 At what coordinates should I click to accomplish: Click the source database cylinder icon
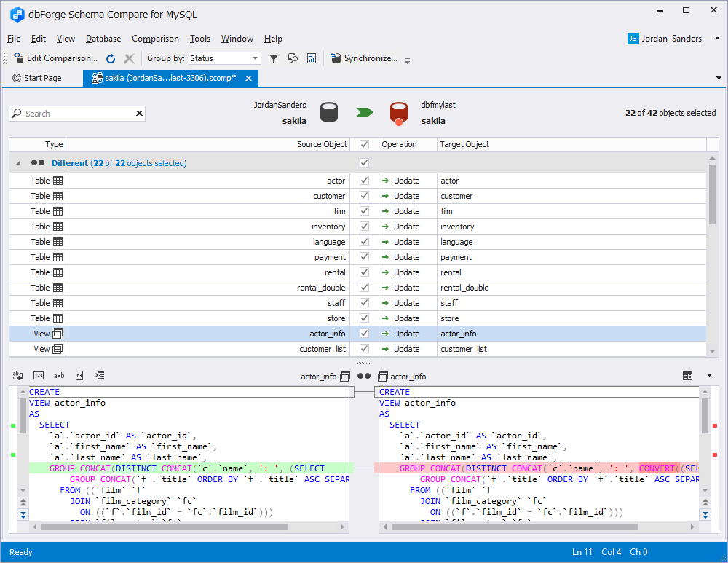click(x=329, y=113)
